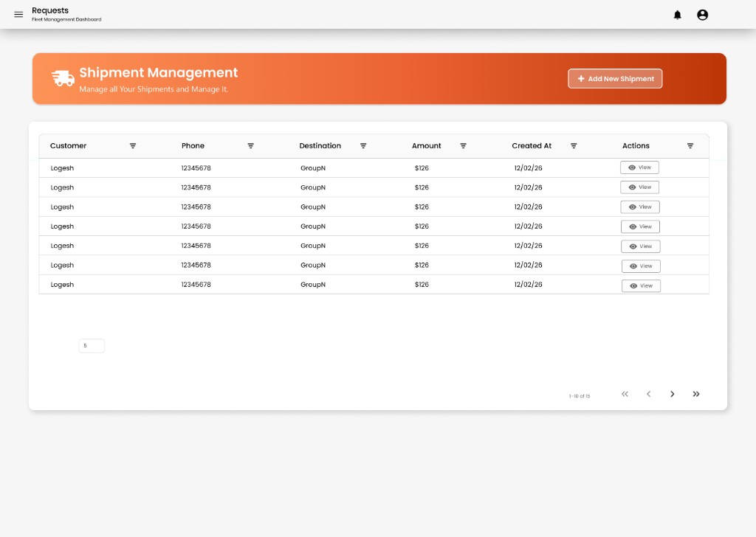Open the user account profile icon
This screenshot has width=756, height=537.
(703, 15)
